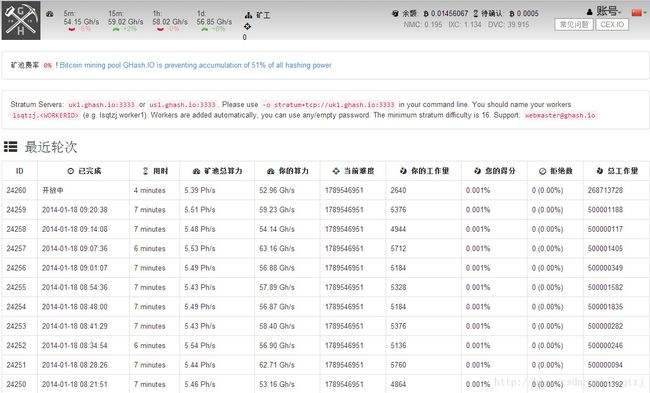Click the 开放中 status in round 24260

(x=53, y=190)
